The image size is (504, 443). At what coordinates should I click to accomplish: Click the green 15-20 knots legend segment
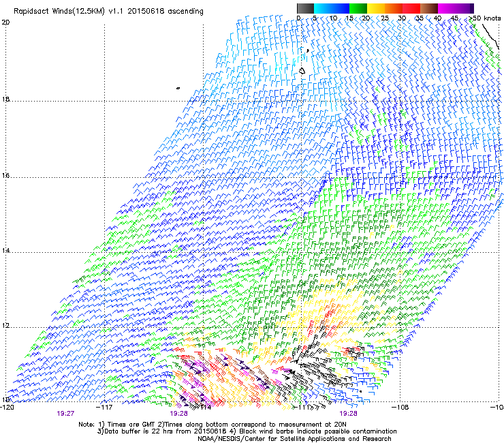[358, 8]
